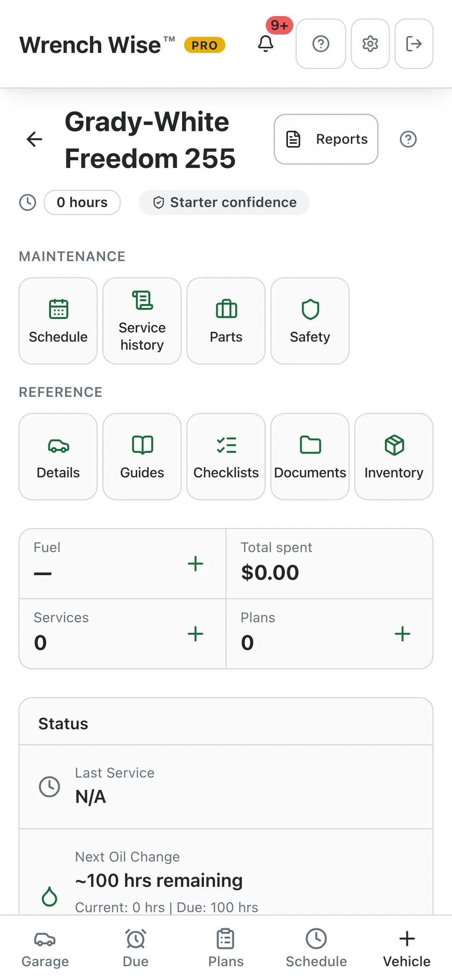The height and width of the screenshot is (980, 452).
Task: Click the Total spent $0.00 value
Action: [x=270, y=572]
